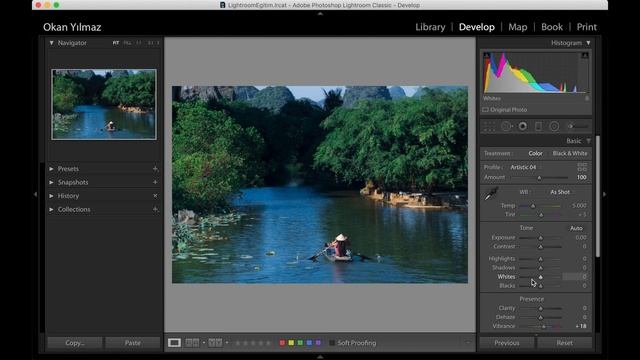Enable the Soft Proofing checkbox
Screen dimensions: 640x360
332,343
